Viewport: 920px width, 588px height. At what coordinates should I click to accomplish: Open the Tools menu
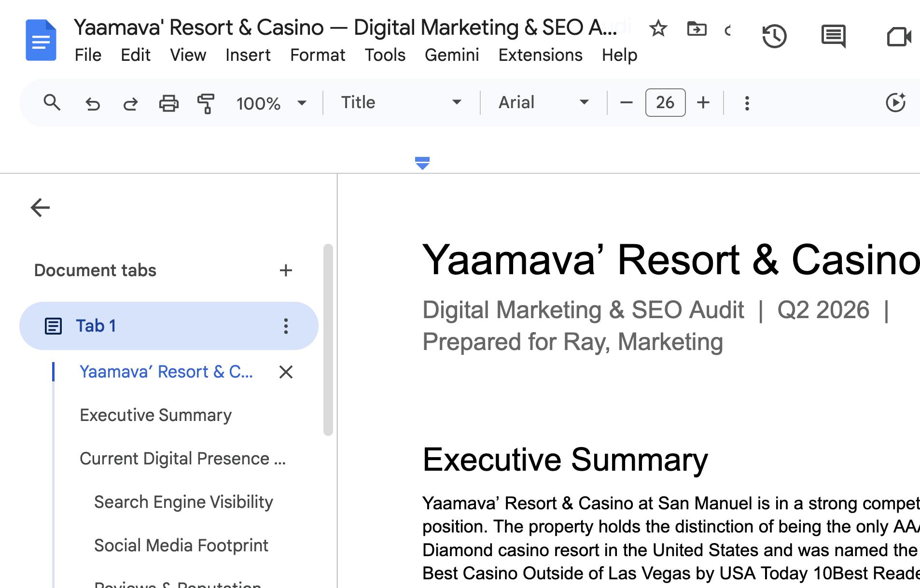click(x=385, y=55)
